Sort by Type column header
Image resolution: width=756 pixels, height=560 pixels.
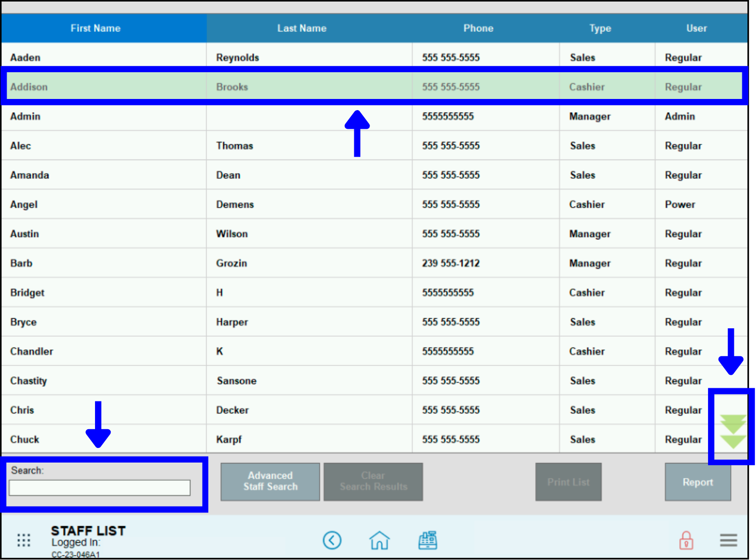pyautogui.click(x=600, y=28)
